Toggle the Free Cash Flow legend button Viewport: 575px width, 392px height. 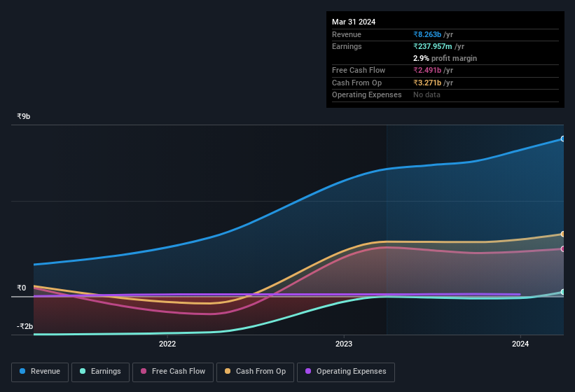tap(173, 372)
